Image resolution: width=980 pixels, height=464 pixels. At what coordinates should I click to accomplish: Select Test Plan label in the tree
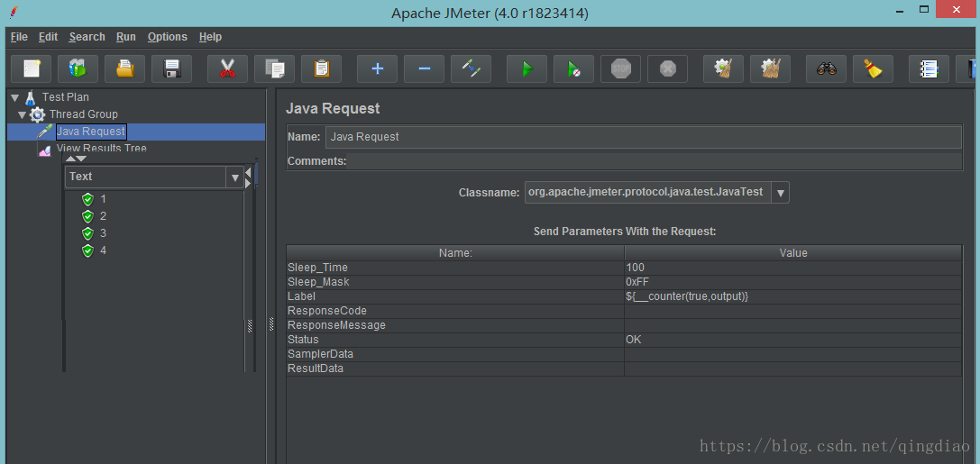(x=66, y=97)
